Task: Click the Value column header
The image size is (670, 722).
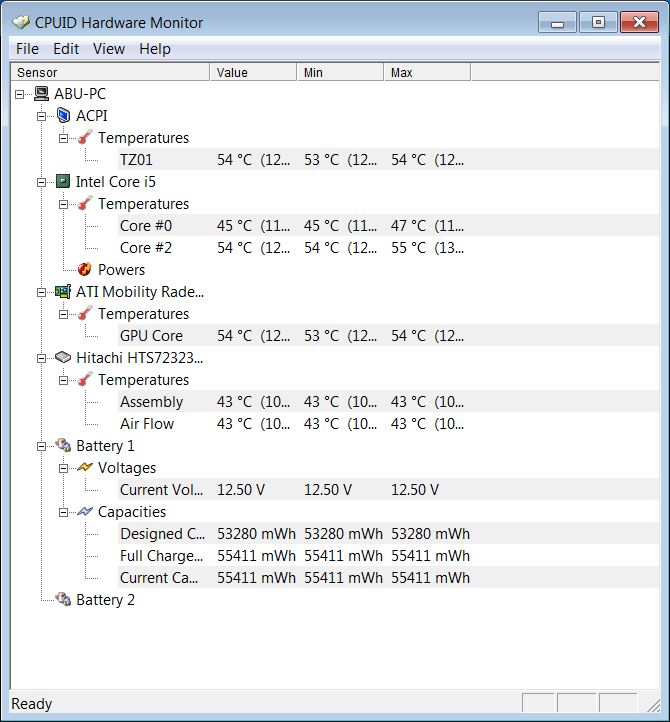Action: point(253,72)
